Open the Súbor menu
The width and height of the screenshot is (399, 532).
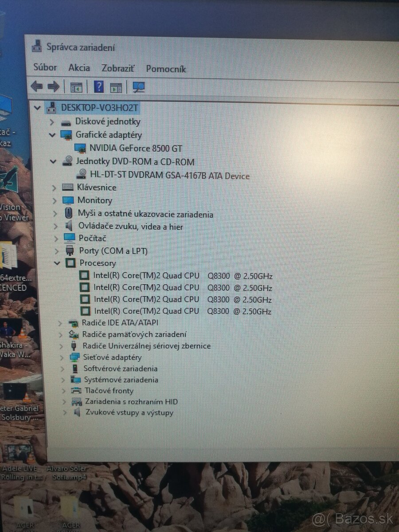[45, 67]
